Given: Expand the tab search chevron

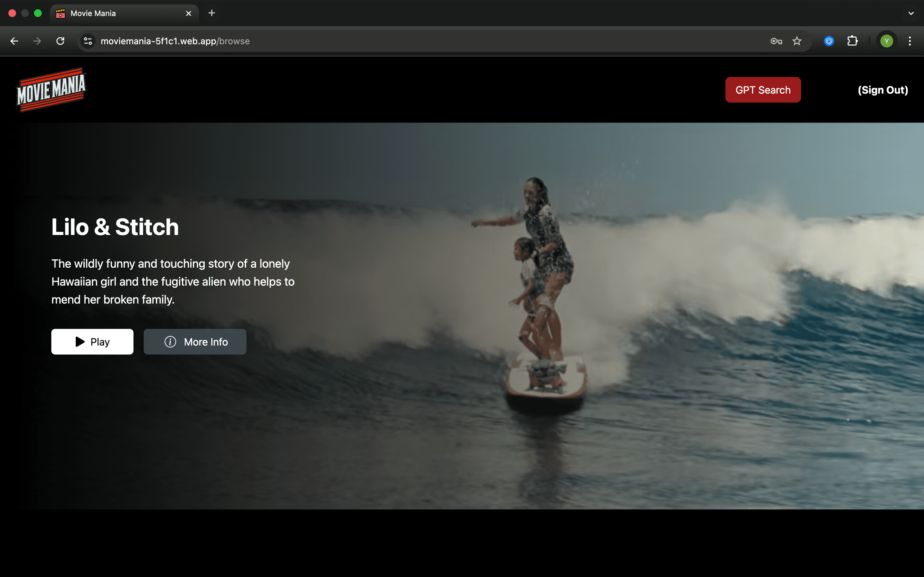Looking at the screenshot, I should coord(911,13).
